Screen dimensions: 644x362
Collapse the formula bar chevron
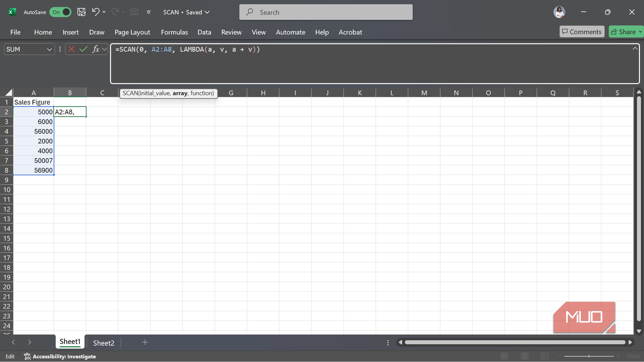pyautogui.click(x=635, y=48)
